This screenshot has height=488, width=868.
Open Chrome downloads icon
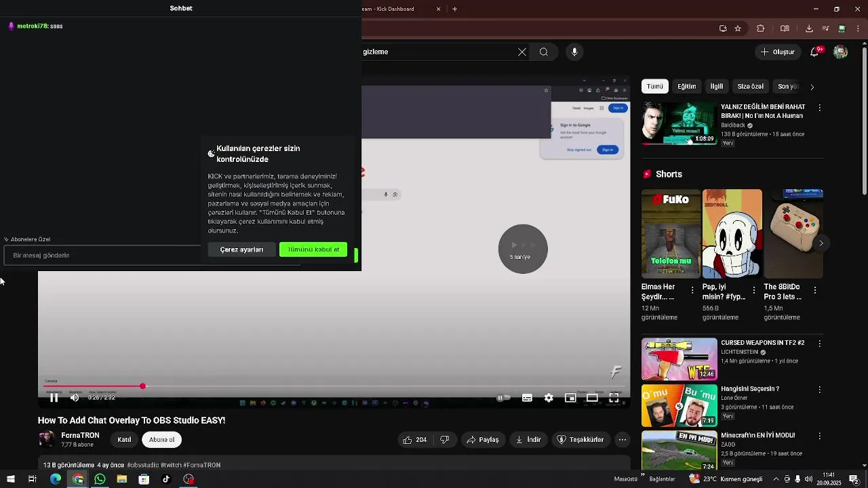click(809, 28)
